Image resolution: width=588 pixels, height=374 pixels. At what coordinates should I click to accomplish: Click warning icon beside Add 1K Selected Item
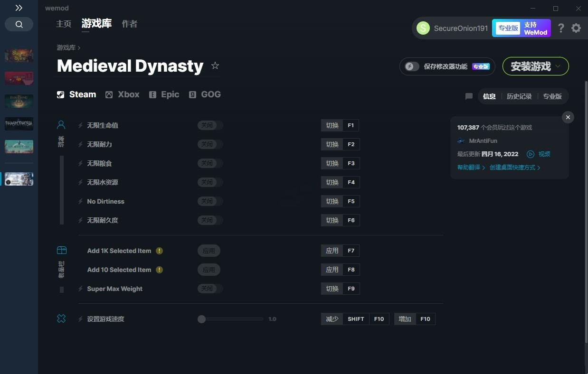160,251
